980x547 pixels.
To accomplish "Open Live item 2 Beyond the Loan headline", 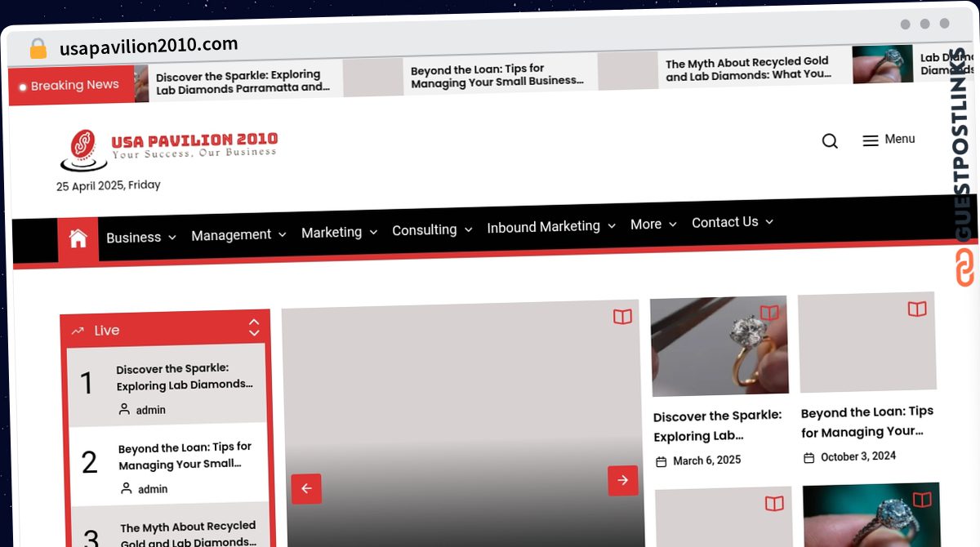I will coord(185,456).
